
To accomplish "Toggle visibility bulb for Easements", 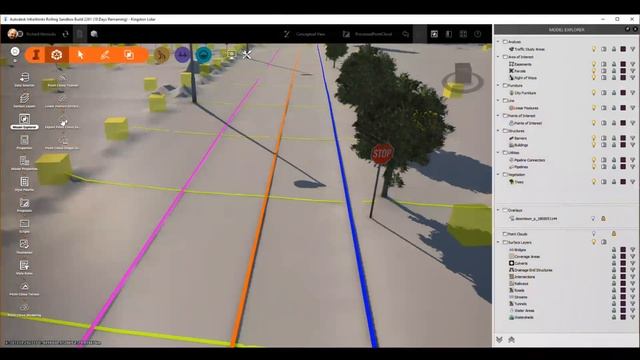I will point(594,64).
